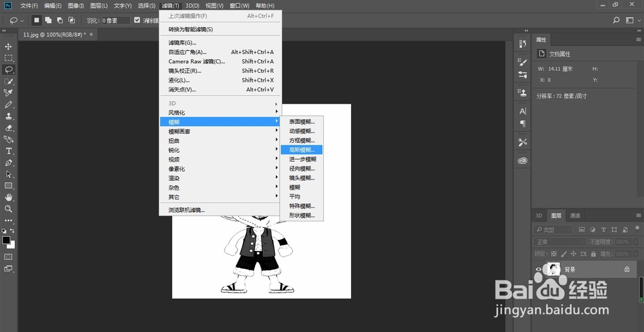644x332 pixels.
Task: Filter layers by pixel layer type
Action: [582, 230]
